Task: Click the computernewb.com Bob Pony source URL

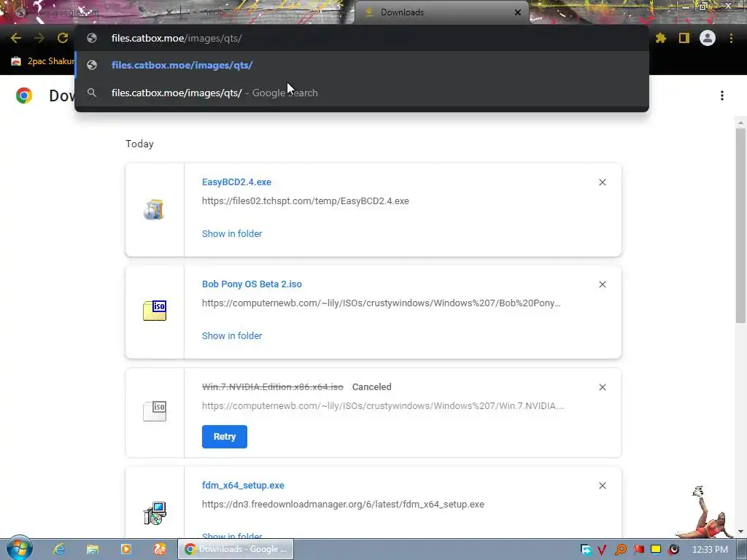Action: tap(381, 303)
